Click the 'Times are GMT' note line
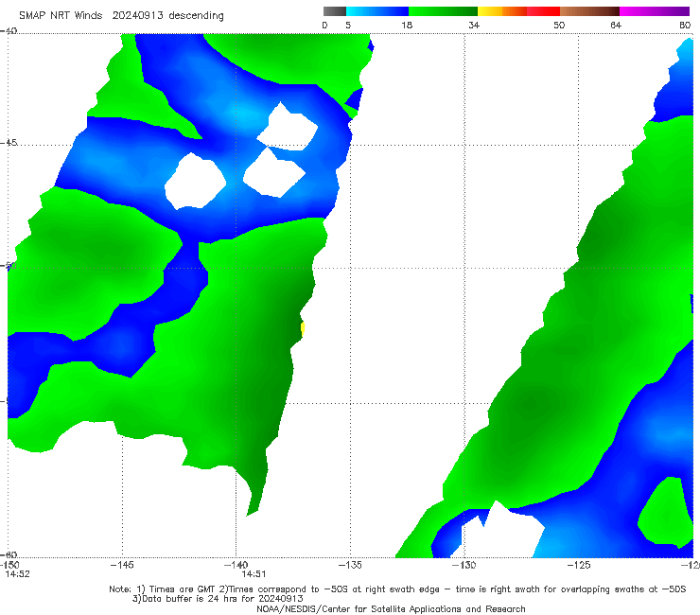This screenshot has height=615, width=700. click(397, 589)
